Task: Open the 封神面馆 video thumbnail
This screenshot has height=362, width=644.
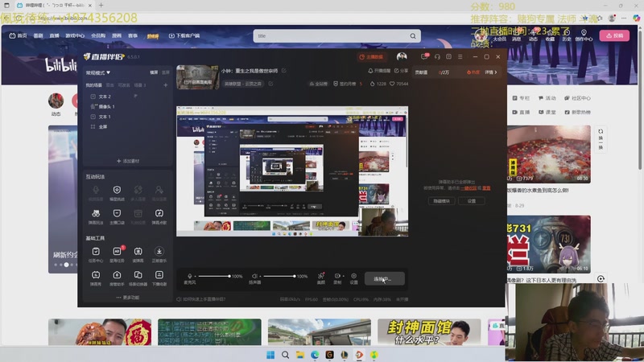Action: 429,331
